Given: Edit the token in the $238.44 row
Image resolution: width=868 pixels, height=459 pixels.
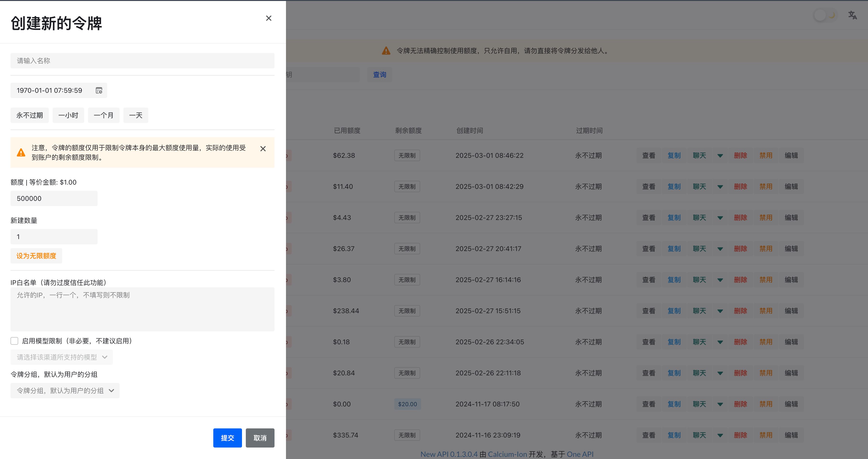Looking at the screenshot, I should [x=791, y=311].
